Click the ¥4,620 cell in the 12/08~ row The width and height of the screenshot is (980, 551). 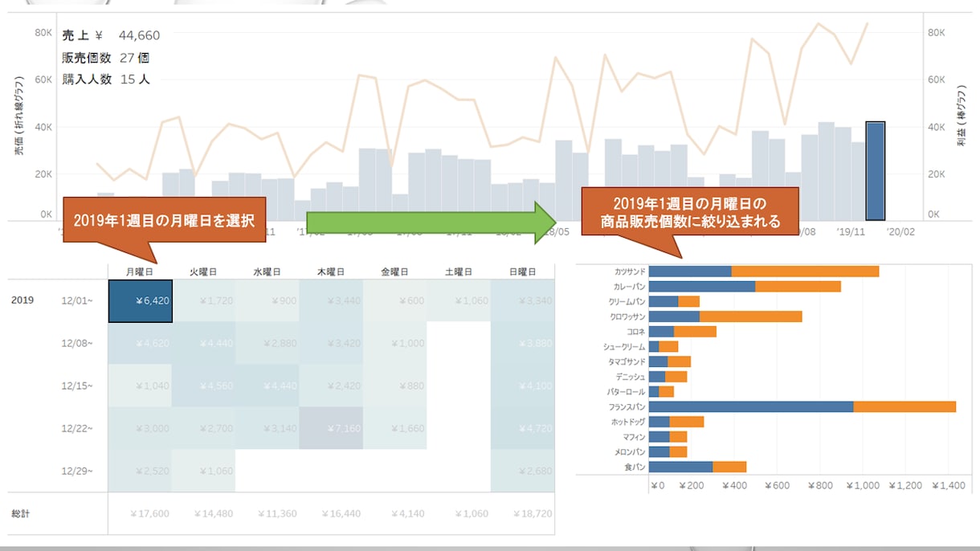(141, 344)
